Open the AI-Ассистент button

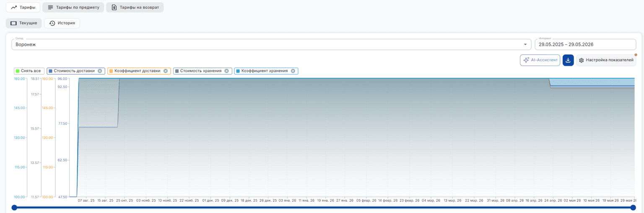point(540,60)
